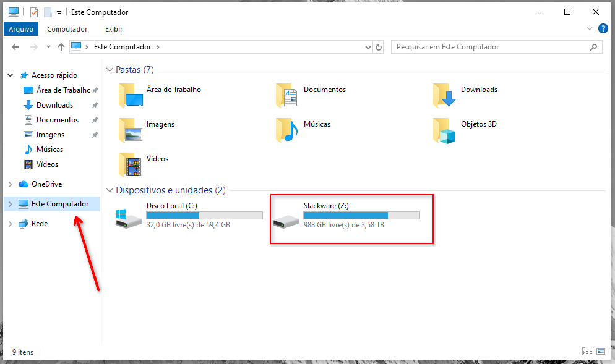Open the Vídeos folder

tap(130, 164)
